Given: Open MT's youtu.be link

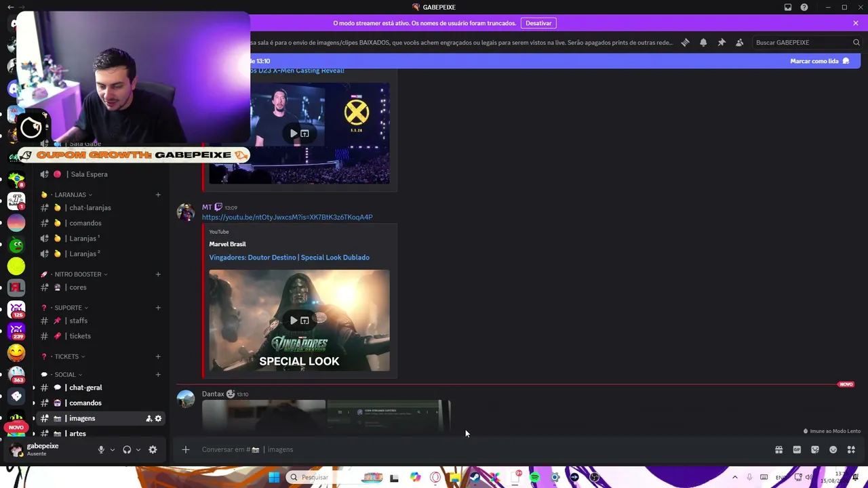Looking at the screenshot, I should pyautogui.click(x=287, y=218).
